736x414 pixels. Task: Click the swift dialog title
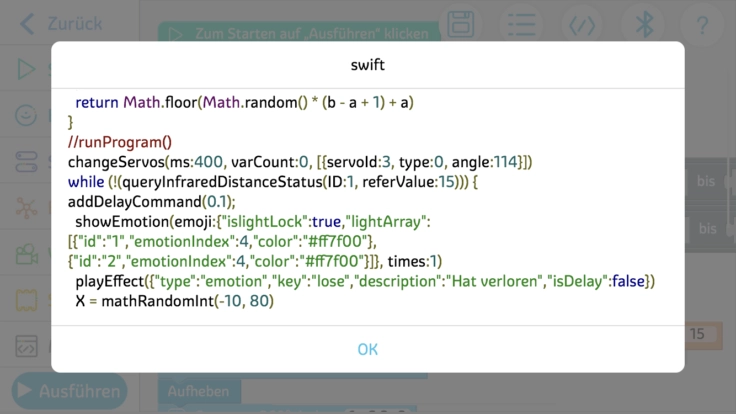tap(368, 65)
